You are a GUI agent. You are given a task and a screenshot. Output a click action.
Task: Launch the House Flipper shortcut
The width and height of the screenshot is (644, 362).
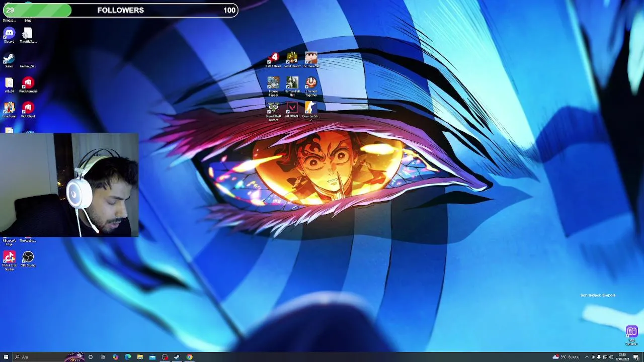273,86
